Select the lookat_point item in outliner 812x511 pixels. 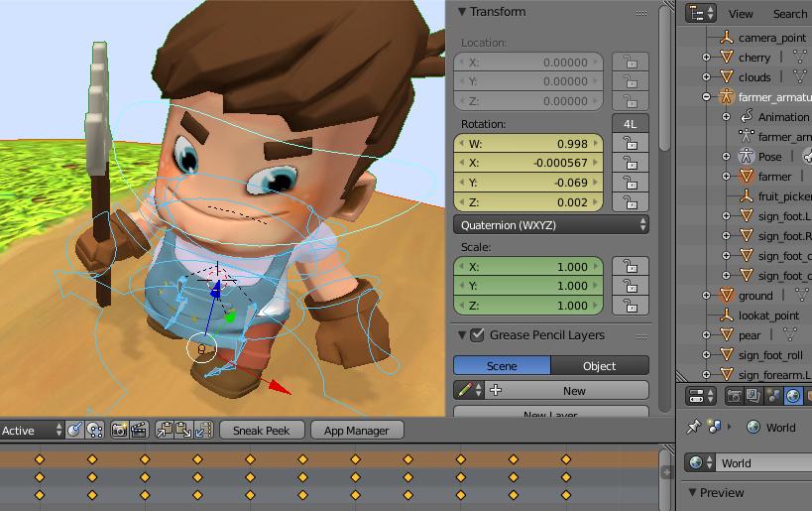pyautogui.click(x=768, y=316)
